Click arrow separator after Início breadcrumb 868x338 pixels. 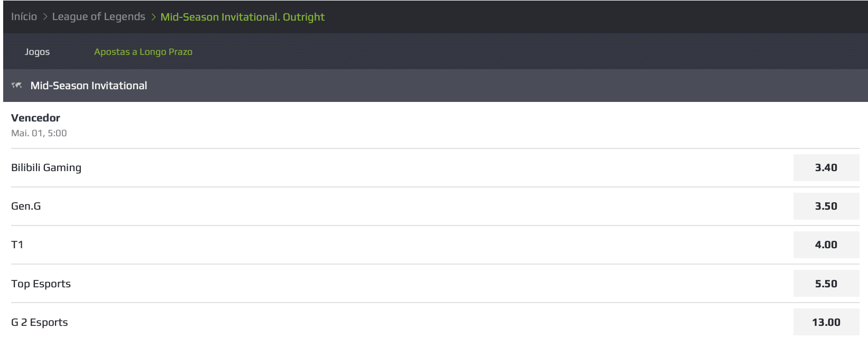click(x=45, y=17)
